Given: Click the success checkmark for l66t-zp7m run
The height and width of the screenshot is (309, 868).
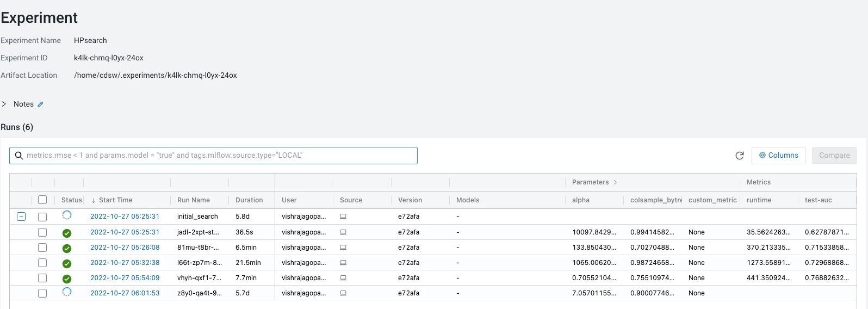Looking at the screenshot, I should click(x=67, y=263).
